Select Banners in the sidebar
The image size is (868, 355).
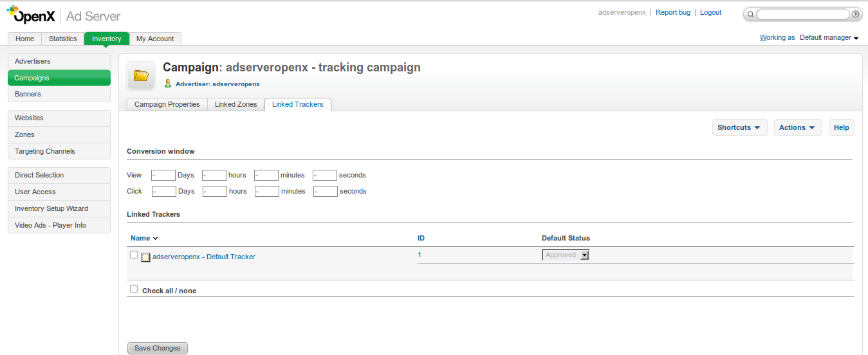click(28, 94)
